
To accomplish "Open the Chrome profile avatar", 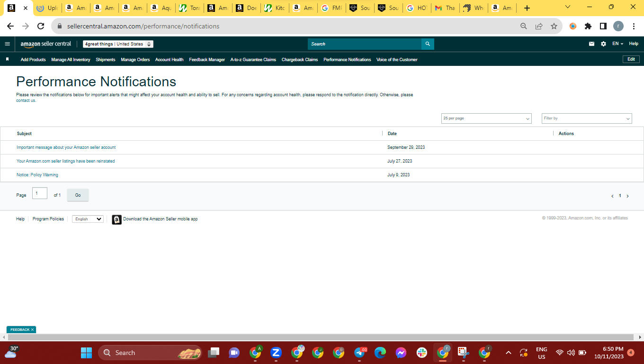I will click(618, 26).
